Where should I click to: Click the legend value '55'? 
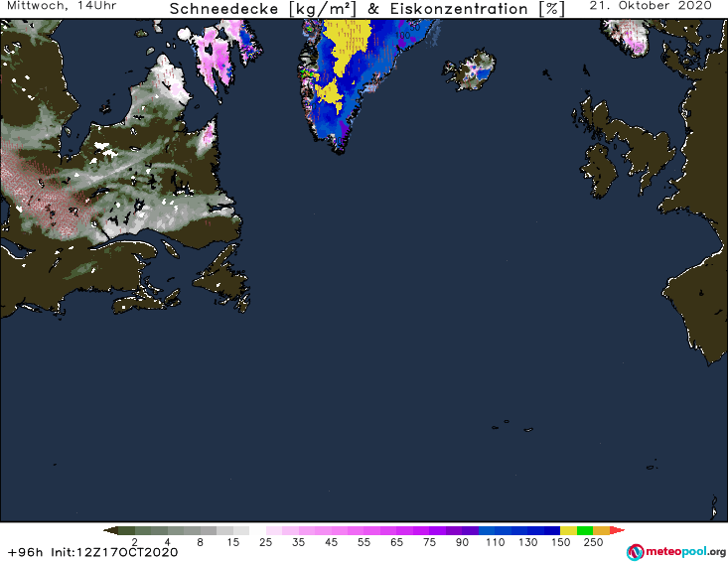[x=364, y=542]
